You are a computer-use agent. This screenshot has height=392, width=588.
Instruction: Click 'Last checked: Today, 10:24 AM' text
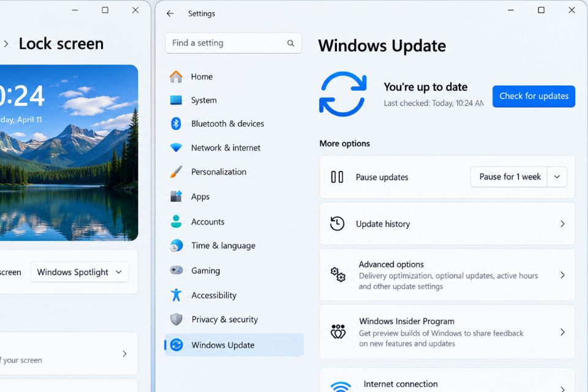tap(434, 103)
